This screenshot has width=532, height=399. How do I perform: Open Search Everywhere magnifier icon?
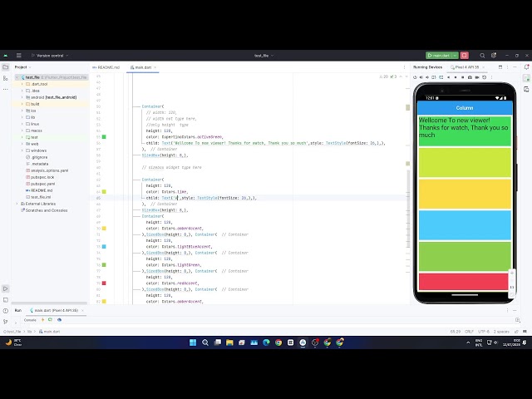tap(482, 56)
